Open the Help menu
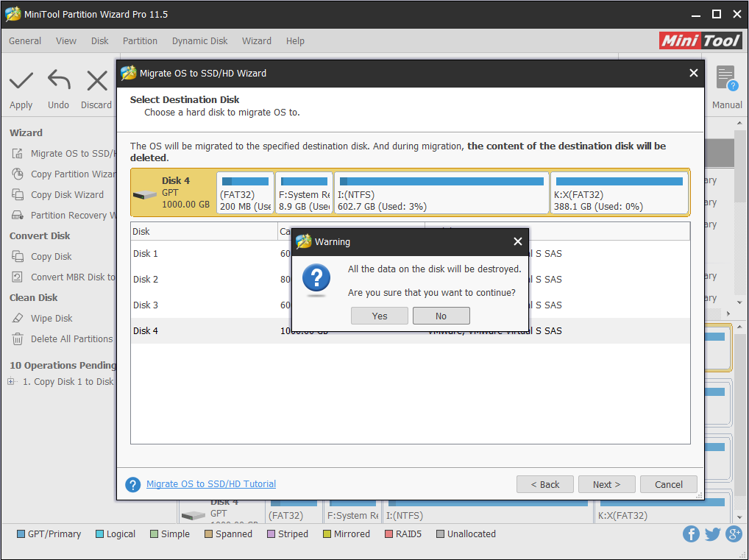Screen dimensions: 749x560 click(x=295, y=41)
